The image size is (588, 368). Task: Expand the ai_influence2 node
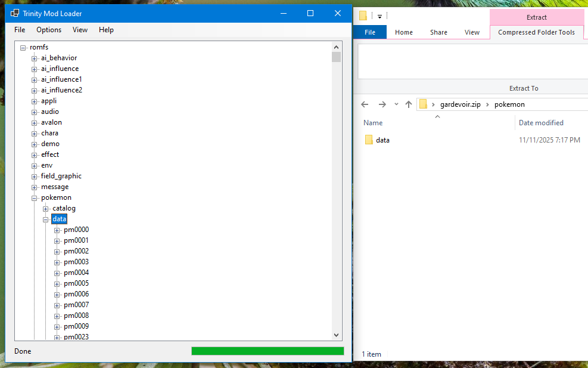pos(34,91)
